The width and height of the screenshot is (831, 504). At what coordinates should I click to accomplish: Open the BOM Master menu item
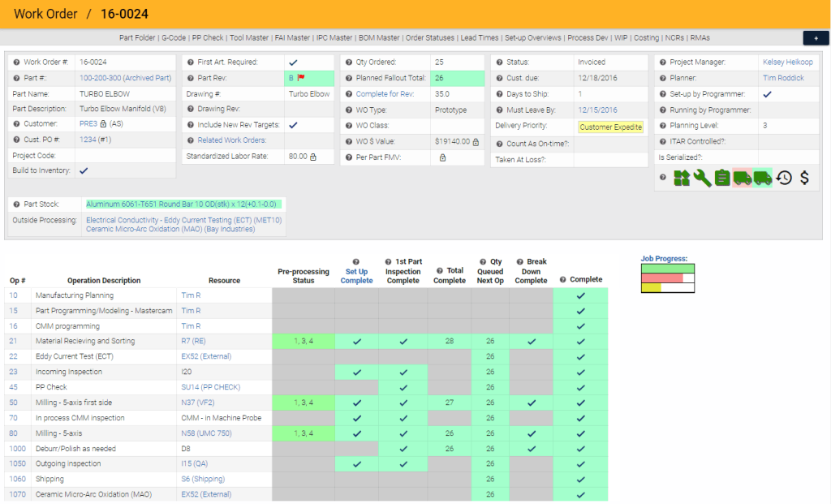pyautogui.click(x=379, y=37)
